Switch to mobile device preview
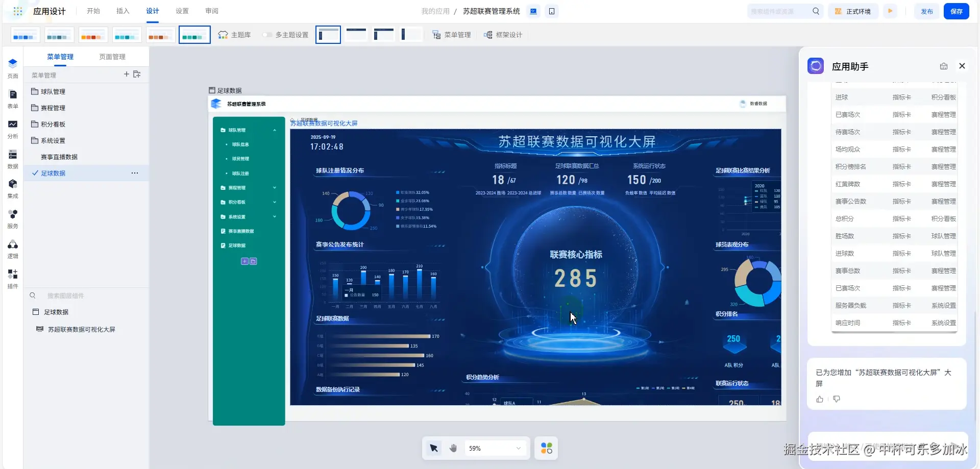 (x=552, y=11)
